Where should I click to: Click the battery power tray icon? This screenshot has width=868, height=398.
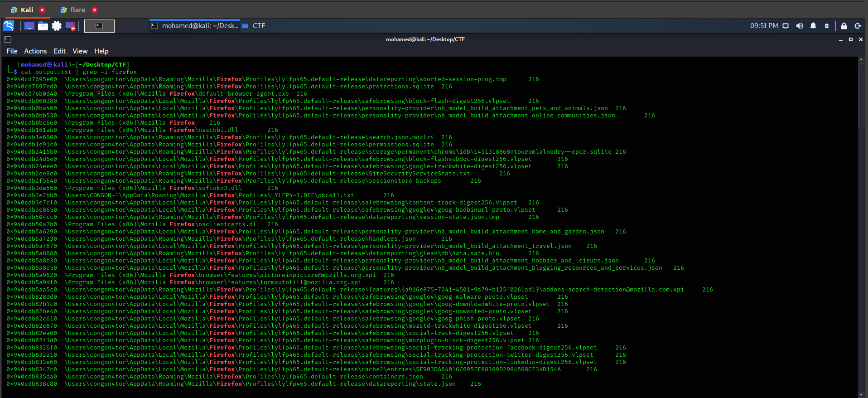click(827, 26)
